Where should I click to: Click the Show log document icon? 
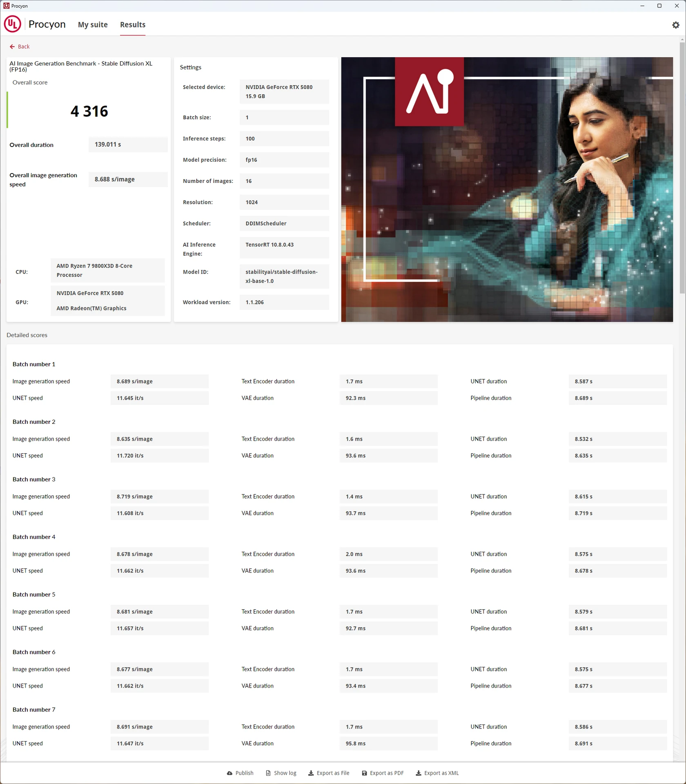(x=268, y=773)
